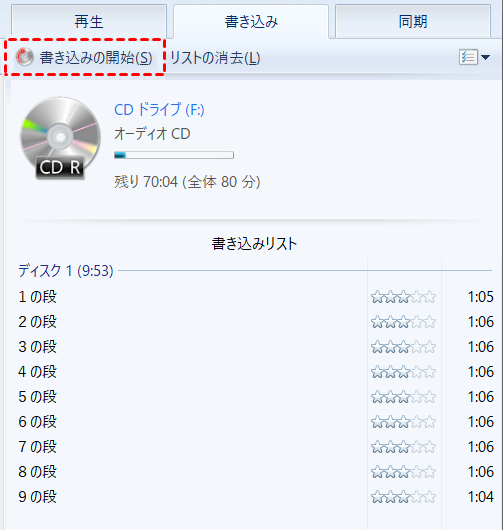Image resolution: width=503 pixels, height=530 pixels.
Task: Start burning with 書き込みの開始(S)
Action: tap(85, 57)
